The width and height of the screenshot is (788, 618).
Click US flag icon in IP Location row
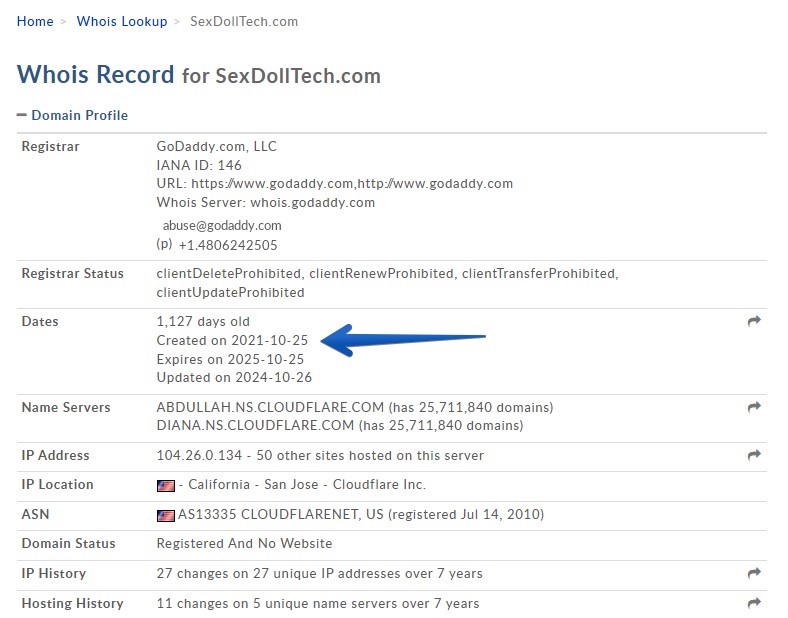click(x=165, y=485)
